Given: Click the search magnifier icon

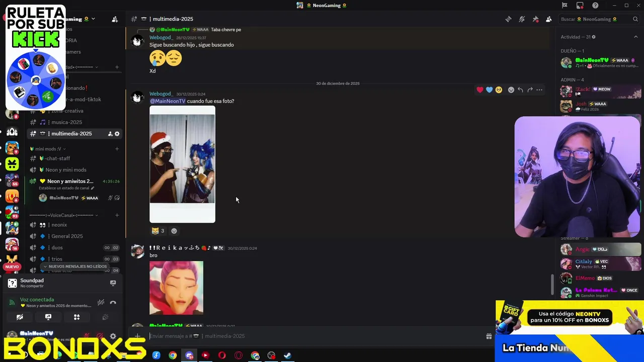Looking at the screenshot, I should coord(636,19).
